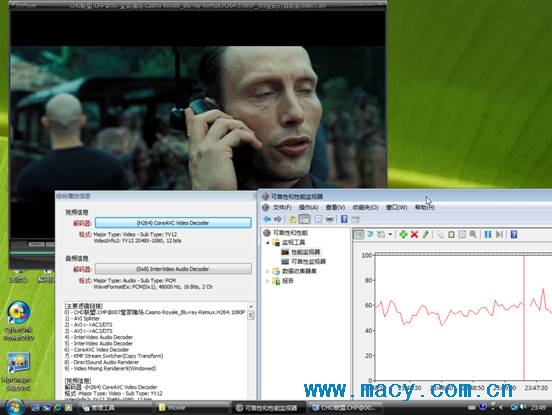
Task: Open the 文件(F) menu
Action: [282, 207]
